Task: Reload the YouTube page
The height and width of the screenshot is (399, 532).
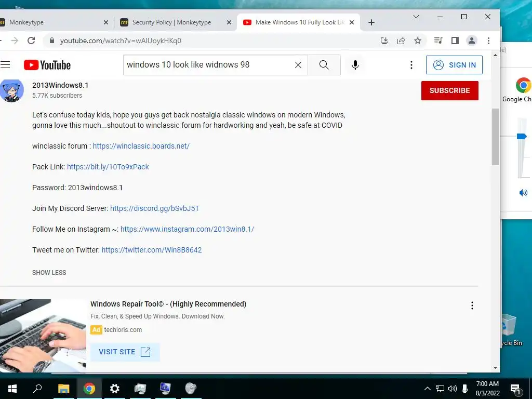Action: click(x=31, y=41)
